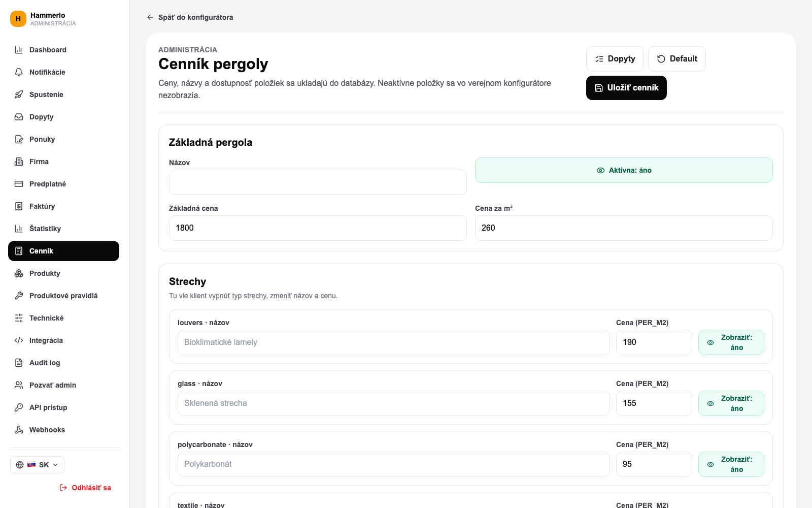Click the Cenník calculator icon

click(19, 251)
